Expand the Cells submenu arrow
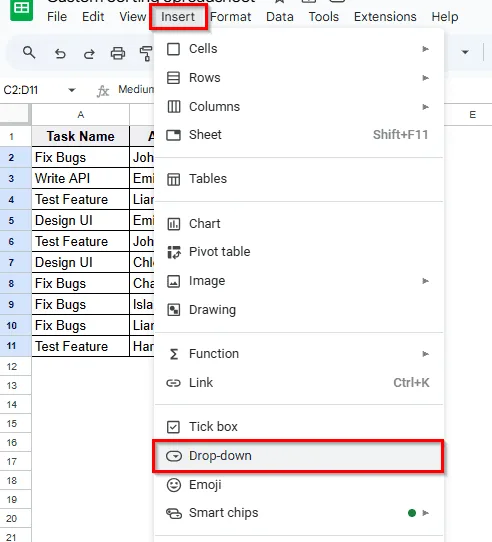Image resolution: width=492 pixels, height=542 pixels. [x=425, y=49]
